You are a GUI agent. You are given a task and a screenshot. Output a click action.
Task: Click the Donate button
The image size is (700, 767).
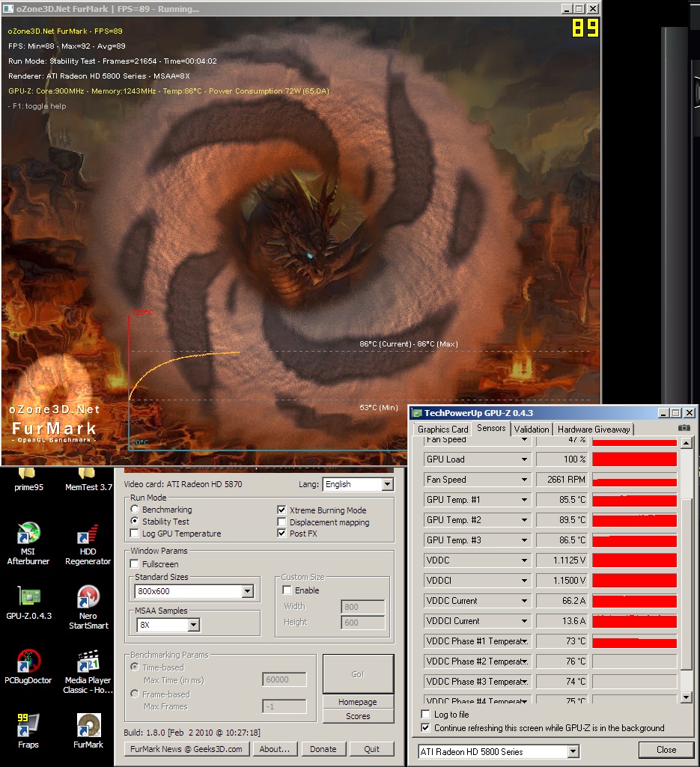tap(323, 749)
